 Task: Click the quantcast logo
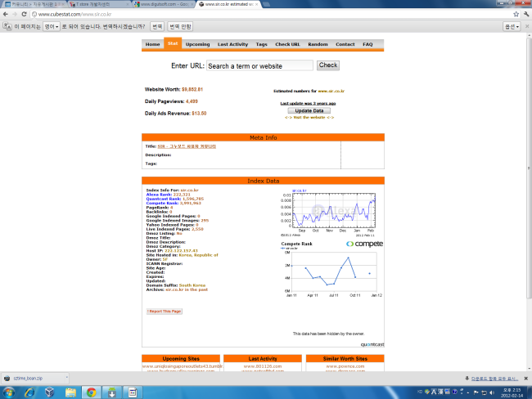pos(372,344)
